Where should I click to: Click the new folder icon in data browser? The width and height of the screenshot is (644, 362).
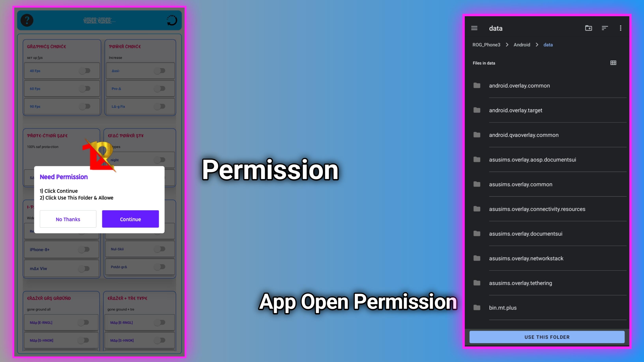(588, 28)
